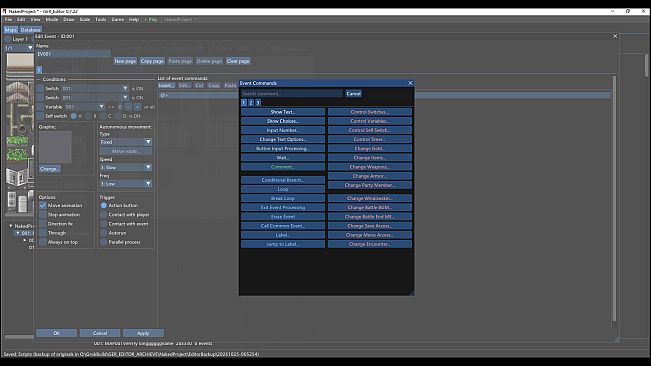Open Control Switches... command
Screen dimensions: 651x366
point(370,112)
